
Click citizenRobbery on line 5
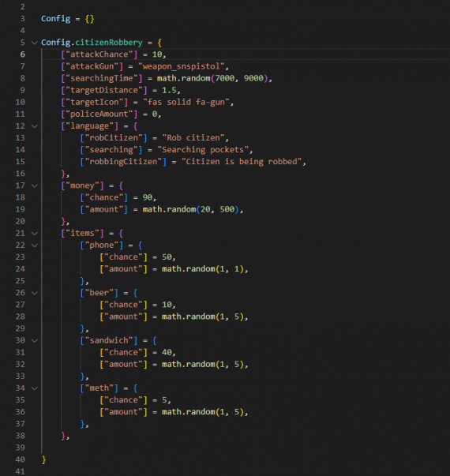pos(109,43)
